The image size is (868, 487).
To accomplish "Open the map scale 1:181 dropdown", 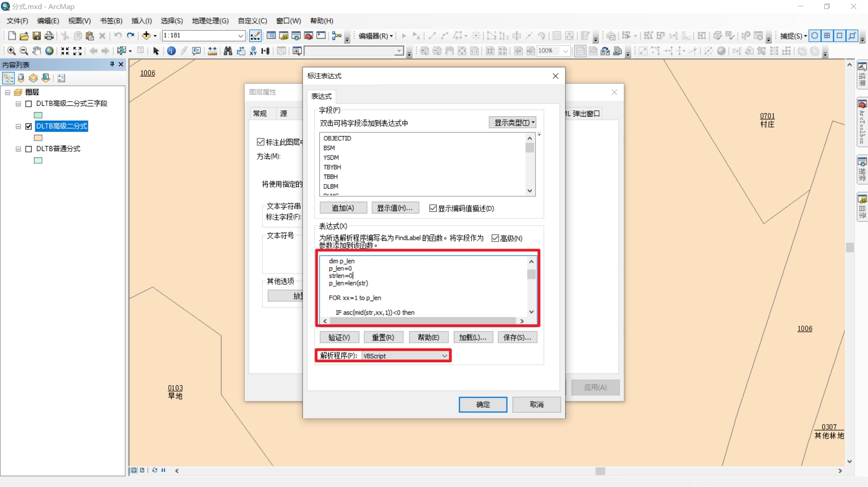I will click(241, 36).
